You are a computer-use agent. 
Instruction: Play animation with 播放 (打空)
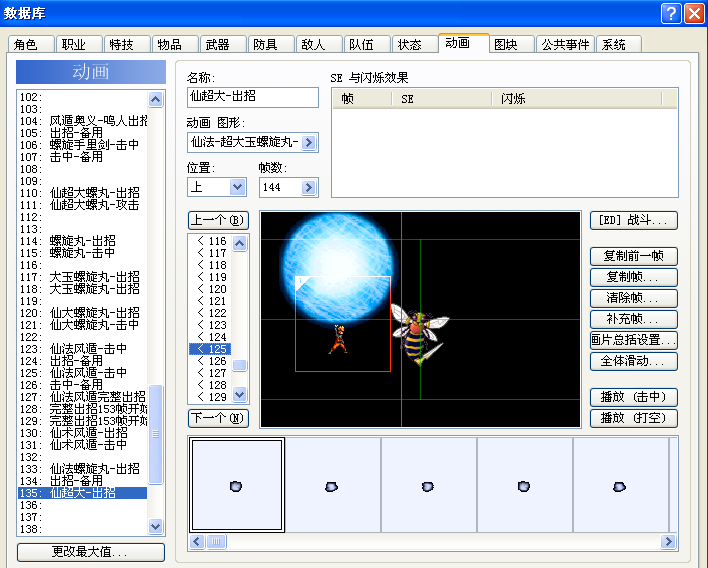(633, 418)
